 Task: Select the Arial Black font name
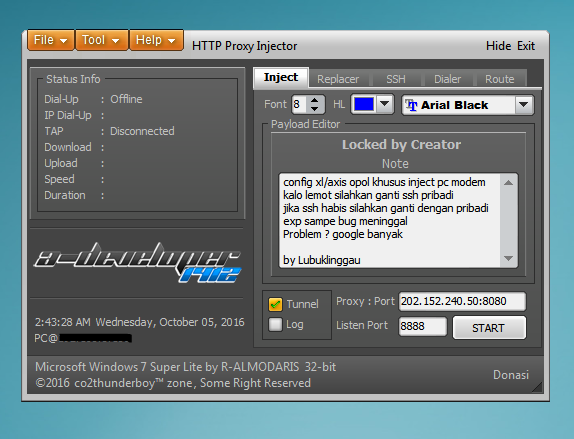point(454,105)
